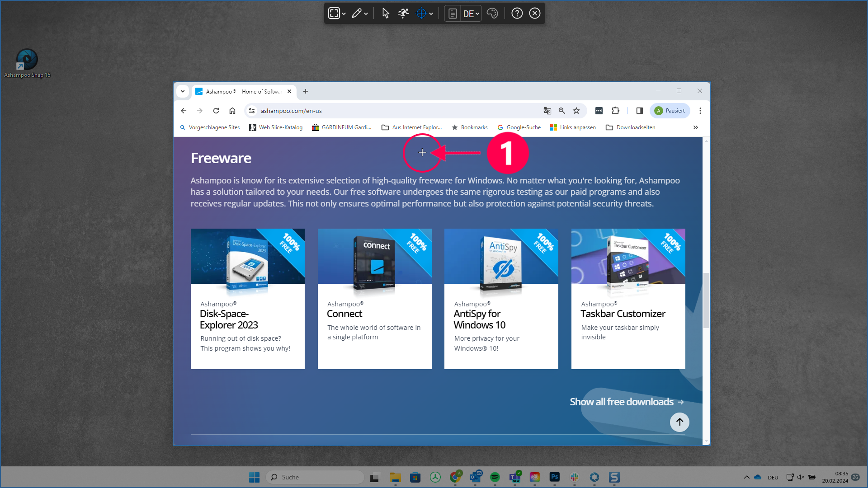Image resolution: width=868 pixels, height=488 pixels.
Task: Open Downloadseiten bookmarks folder
Action: point(631,127)
